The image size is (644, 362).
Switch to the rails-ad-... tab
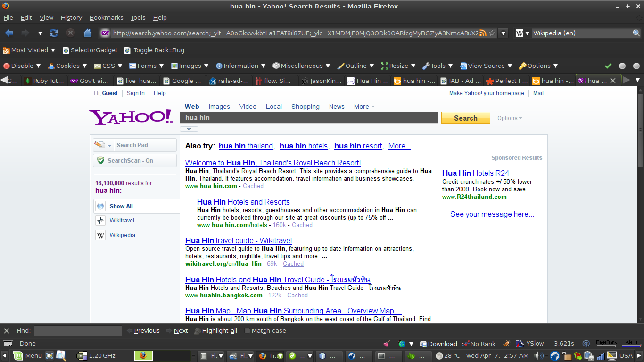coord(230,81)
